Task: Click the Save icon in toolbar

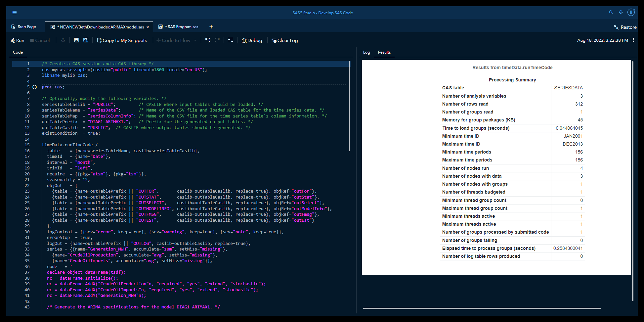Action: click(x=76, y=40)
